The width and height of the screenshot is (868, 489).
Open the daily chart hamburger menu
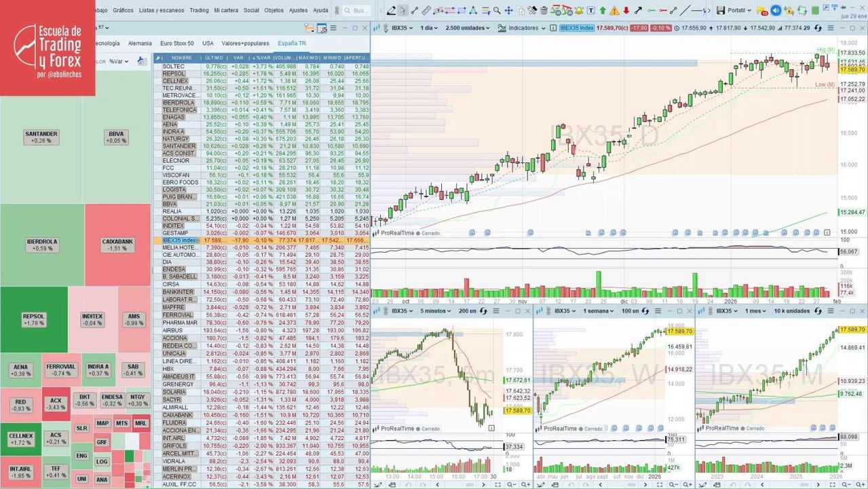[829, 28]
